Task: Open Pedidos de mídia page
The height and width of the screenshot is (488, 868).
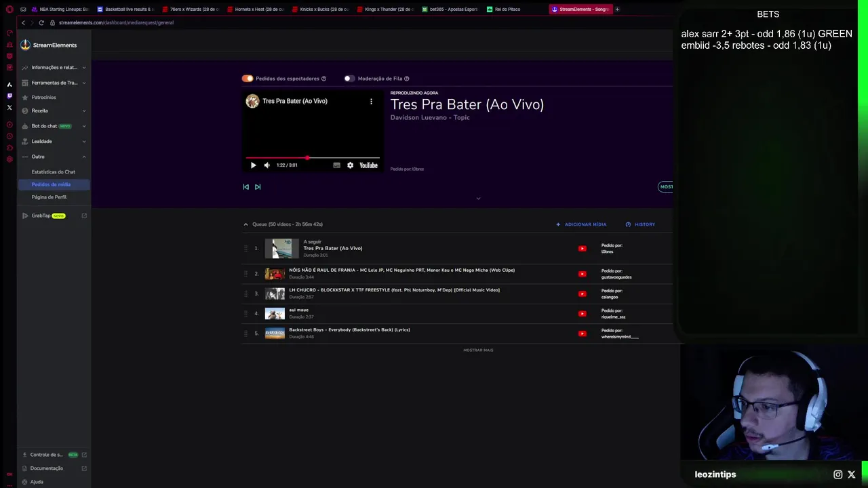Action: point(54,184)
